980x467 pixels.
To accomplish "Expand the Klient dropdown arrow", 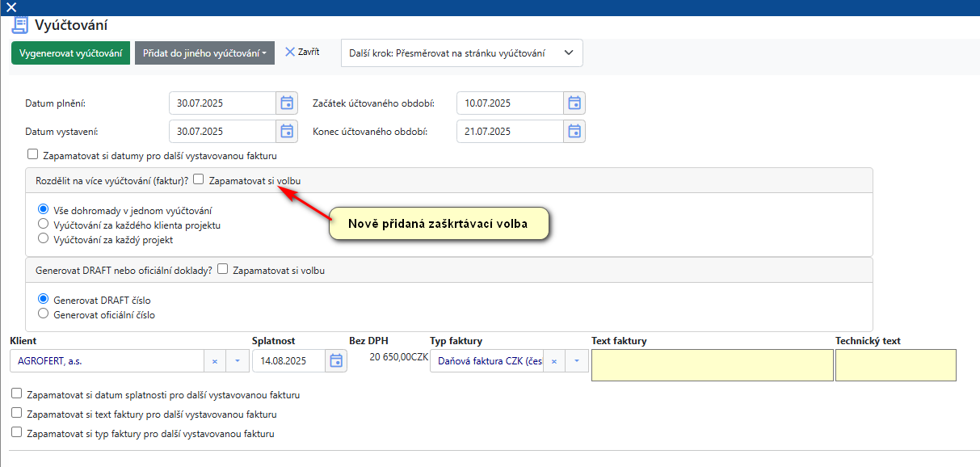I will (238, 362).
